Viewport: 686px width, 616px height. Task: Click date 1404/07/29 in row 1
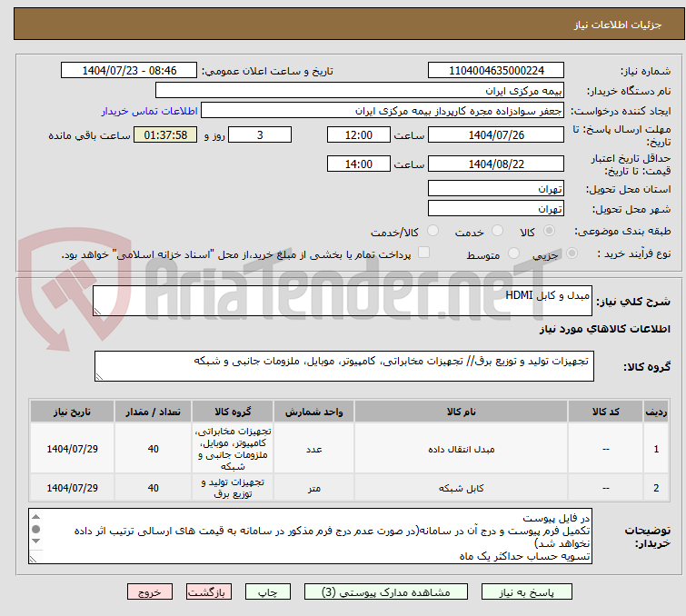[x=72, y=449]
